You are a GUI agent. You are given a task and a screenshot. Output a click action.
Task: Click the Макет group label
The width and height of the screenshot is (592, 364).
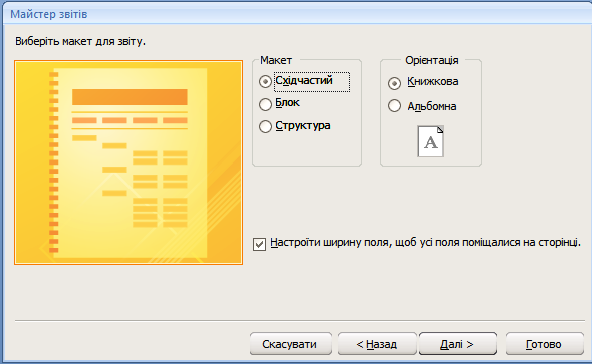pyautogui.click(x=276, y=60)
